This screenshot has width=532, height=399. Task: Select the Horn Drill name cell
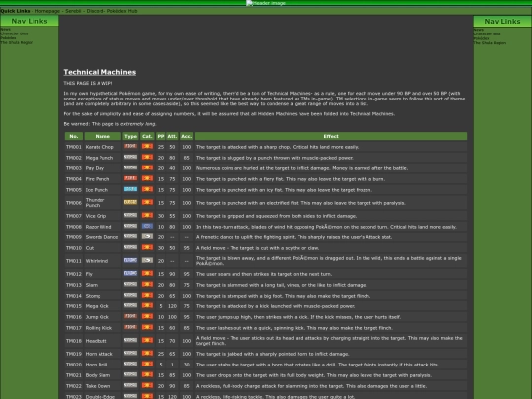tap(102, 365)
